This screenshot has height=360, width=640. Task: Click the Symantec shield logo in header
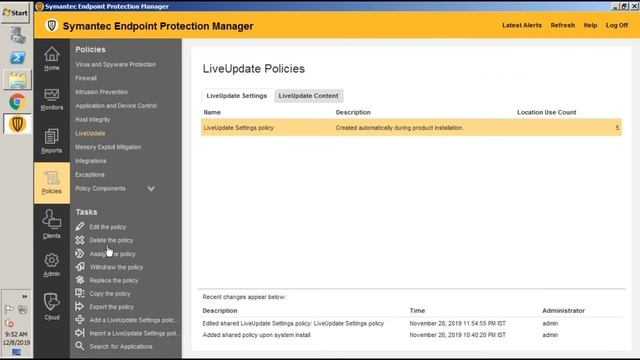click(52, 26)
